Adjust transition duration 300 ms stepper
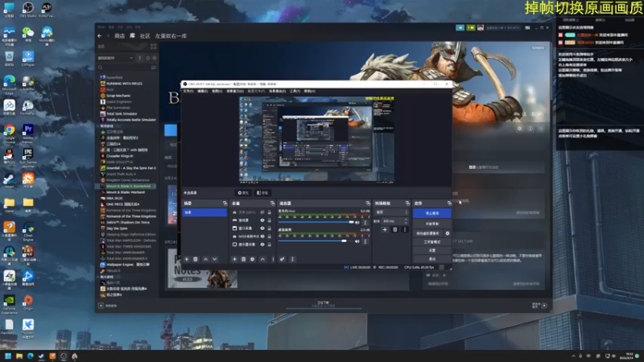 (x=406, y=220)
